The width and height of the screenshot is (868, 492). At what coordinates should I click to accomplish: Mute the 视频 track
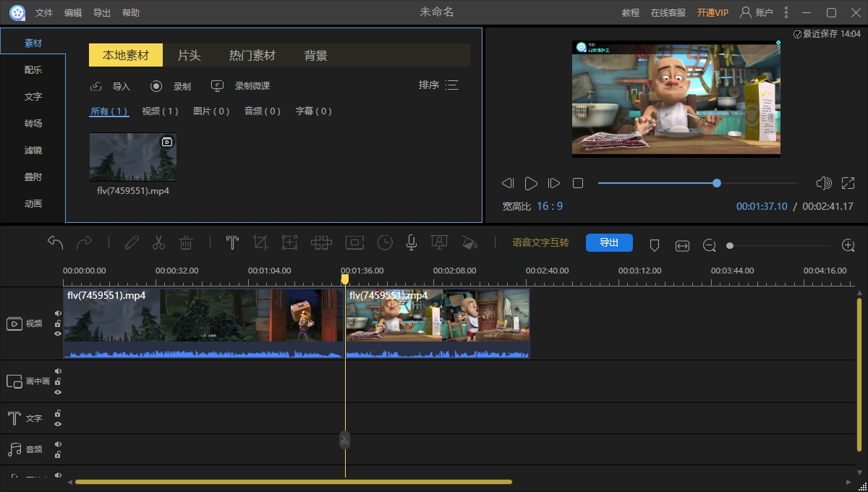58,313
